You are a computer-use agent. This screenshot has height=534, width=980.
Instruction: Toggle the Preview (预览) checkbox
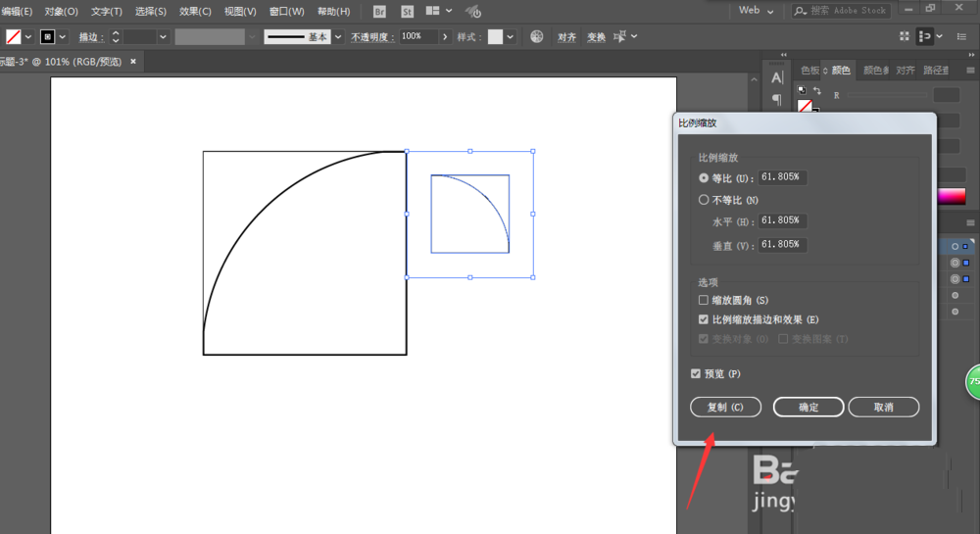coord(696,373)
